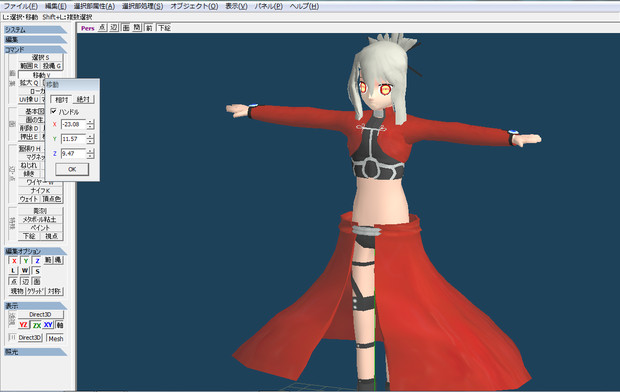
Task: Click the Z value spinner arrows
Action: coord(91,153)
